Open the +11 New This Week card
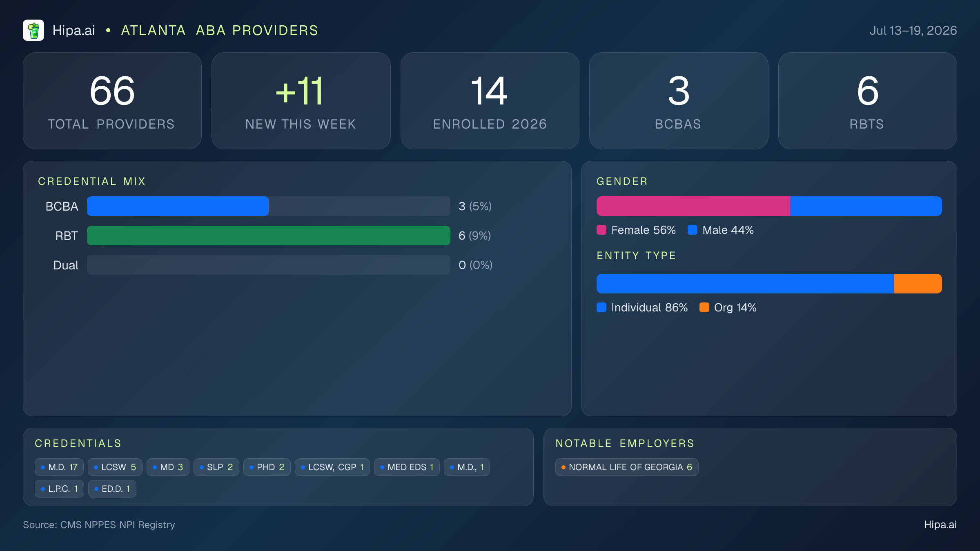This screenshot has height=551, width=980. point(301,101)
